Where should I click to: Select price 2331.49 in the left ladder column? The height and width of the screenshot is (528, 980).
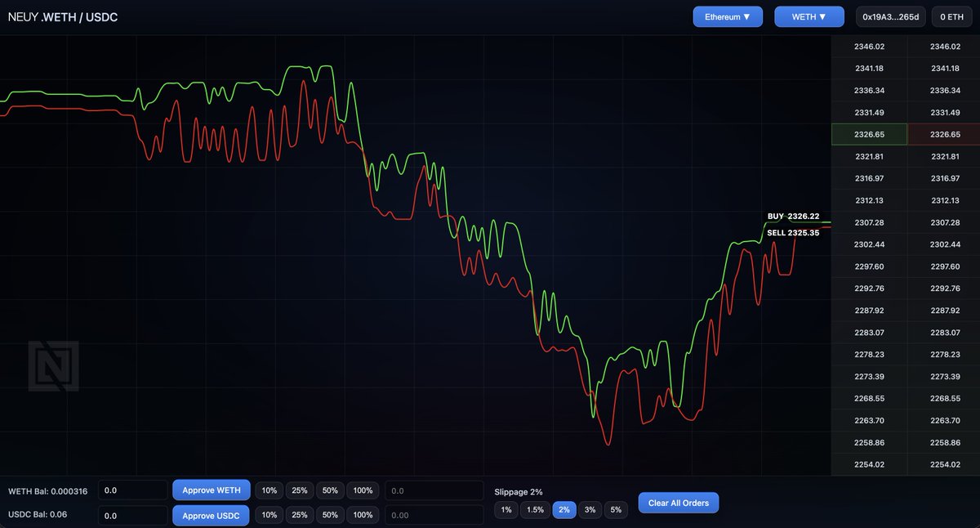pyautogui.click(x=869, y=113)
